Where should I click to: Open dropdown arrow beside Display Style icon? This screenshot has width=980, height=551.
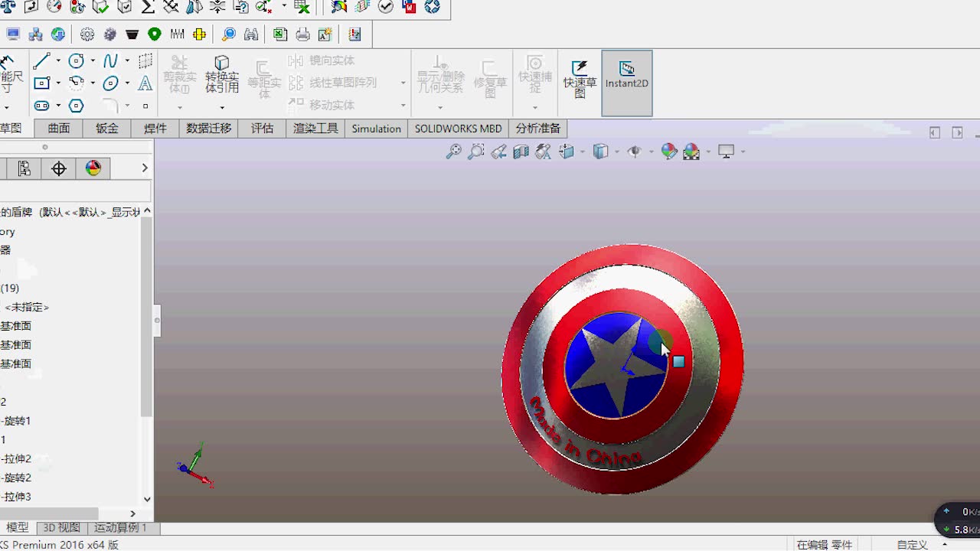coord(617,152)
